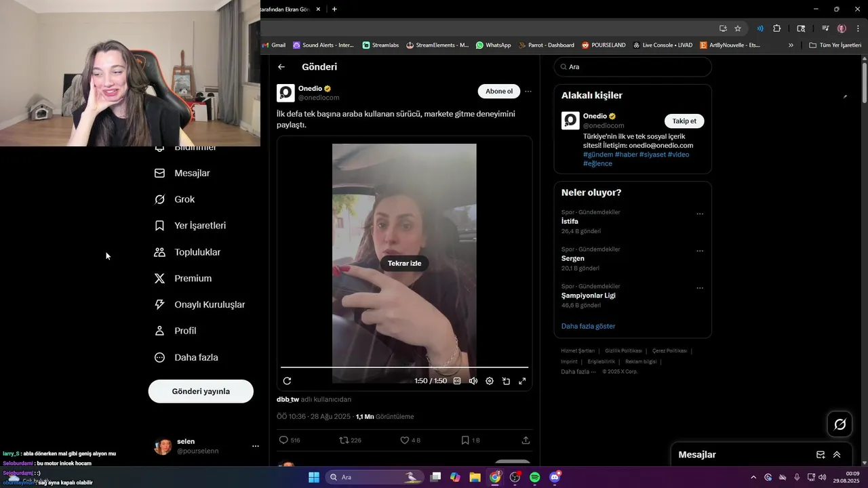Reply to the post via comment icon

point(283,440)
